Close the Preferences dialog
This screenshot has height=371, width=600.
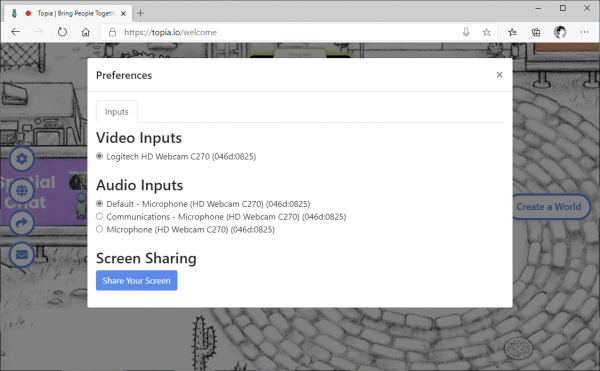499,75
